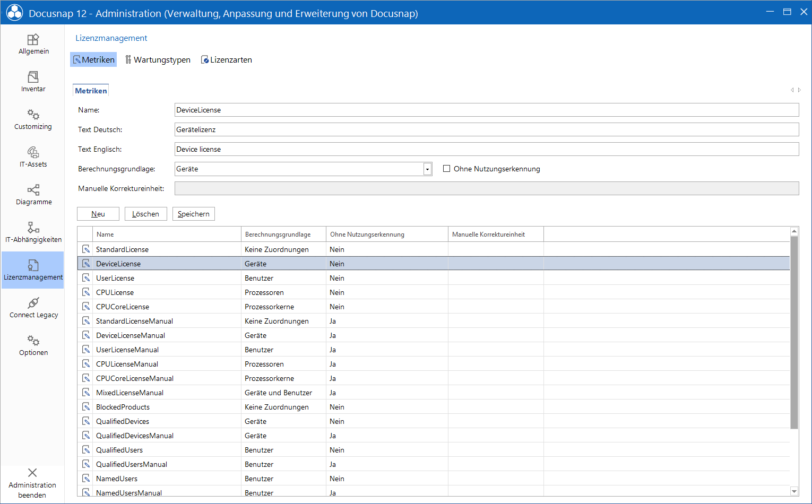Select the CPUCoreLicenseManual row
Screen dimensions: 812x504
click(433, 378)
